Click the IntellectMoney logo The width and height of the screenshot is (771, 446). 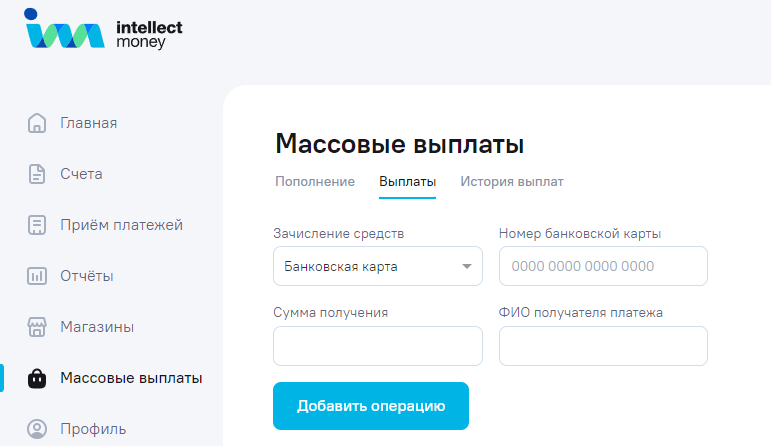coord(103,30)
